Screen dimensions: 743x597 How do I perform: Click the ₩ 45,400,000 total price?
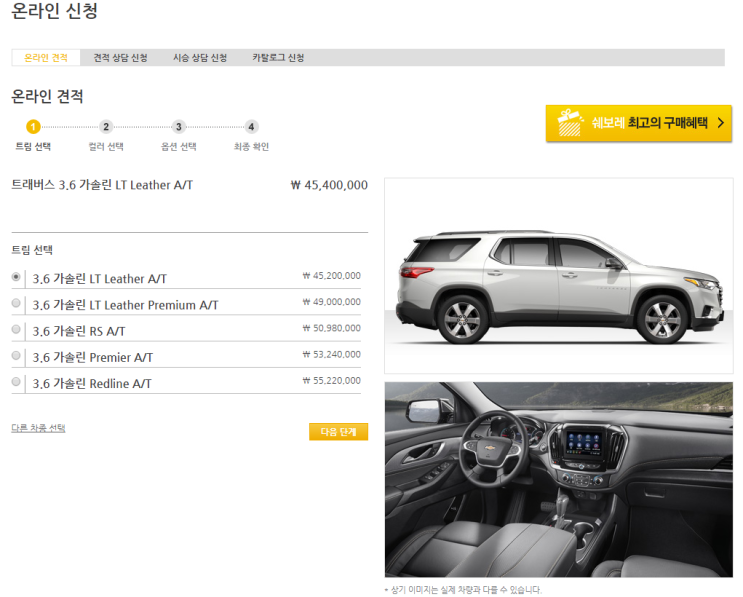click(329, 185)
